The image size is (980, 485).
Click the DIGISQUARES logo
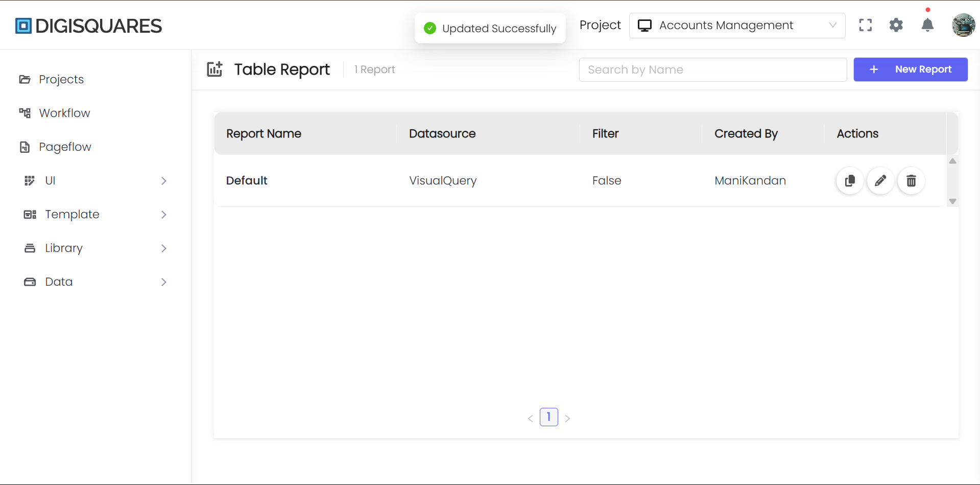[88, 26]
